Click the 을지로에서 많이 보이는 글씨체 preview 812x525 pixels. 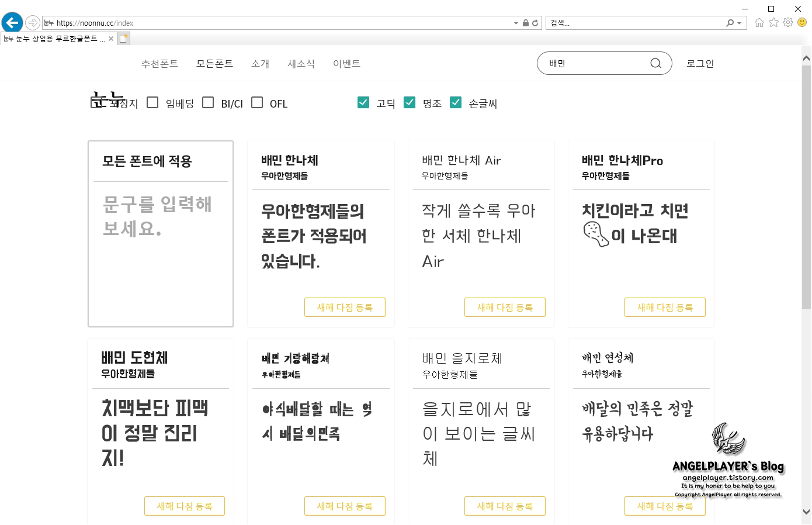pos(479,433)
